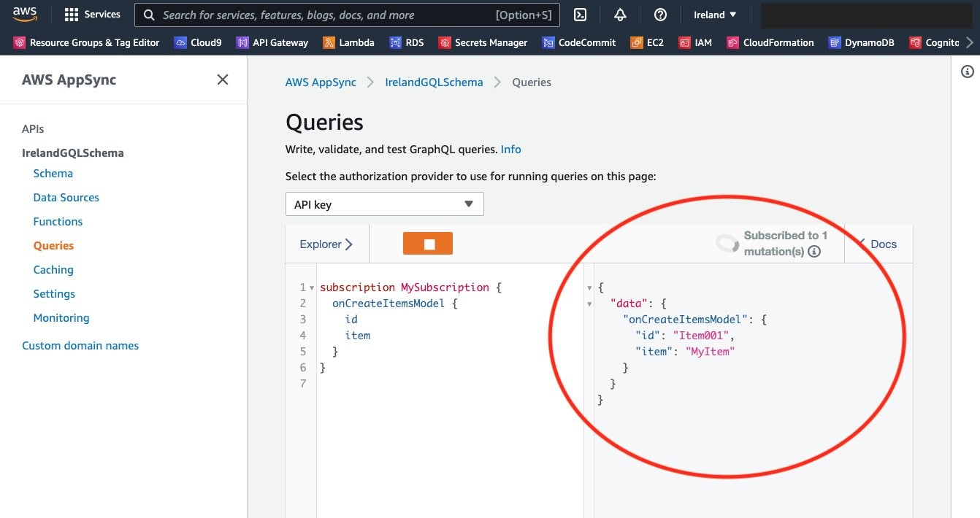
Task: Open the Services grid menu
Action: pos(92,15)
